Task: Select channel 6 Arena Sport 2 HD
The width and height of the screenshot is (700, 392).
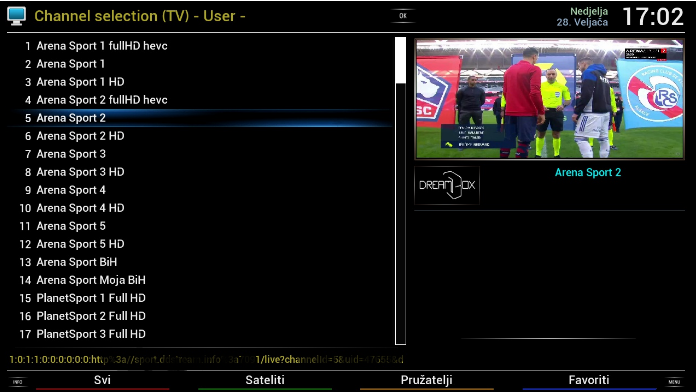Action: [x=200, y=136]
